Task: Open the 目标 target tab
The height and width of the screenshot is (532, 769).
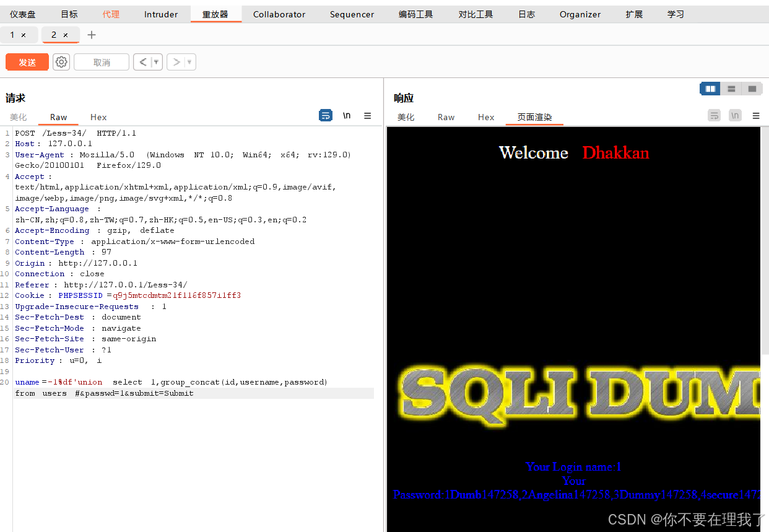Action: pos(69,14)
